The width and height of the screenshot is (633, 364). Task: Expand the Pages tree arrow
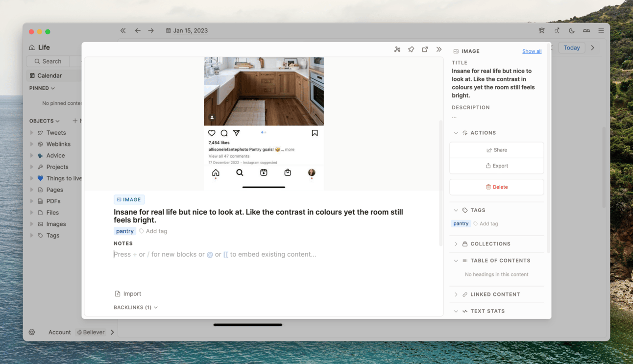tap(32, 190)
